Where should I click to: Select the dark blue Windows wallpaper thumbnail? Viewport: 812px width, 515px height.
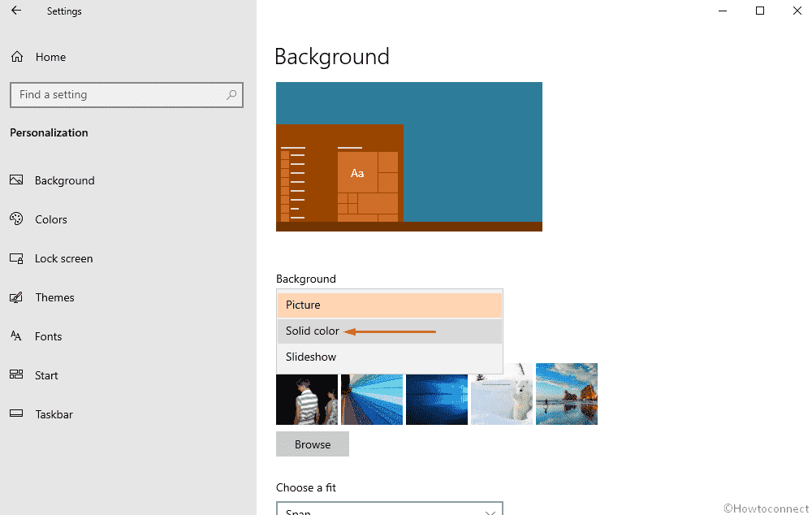(x=437, y=399)
